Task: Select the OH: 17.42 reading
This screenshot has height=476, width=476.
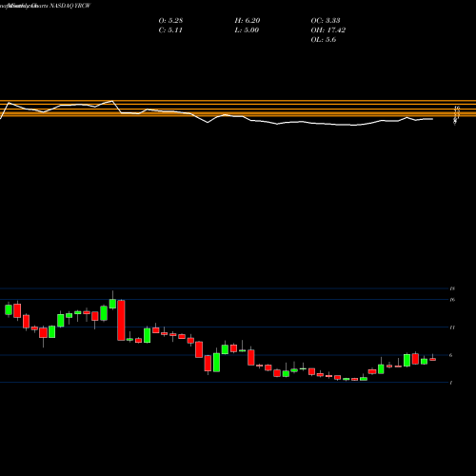Action: 328,30
